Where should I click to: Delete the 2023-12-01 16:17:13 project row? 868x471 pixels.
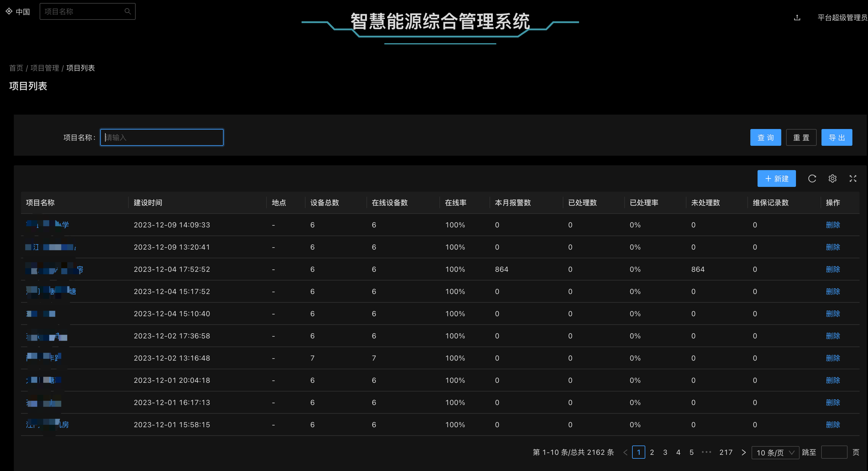pyautogui.click(x=833, y=403)
